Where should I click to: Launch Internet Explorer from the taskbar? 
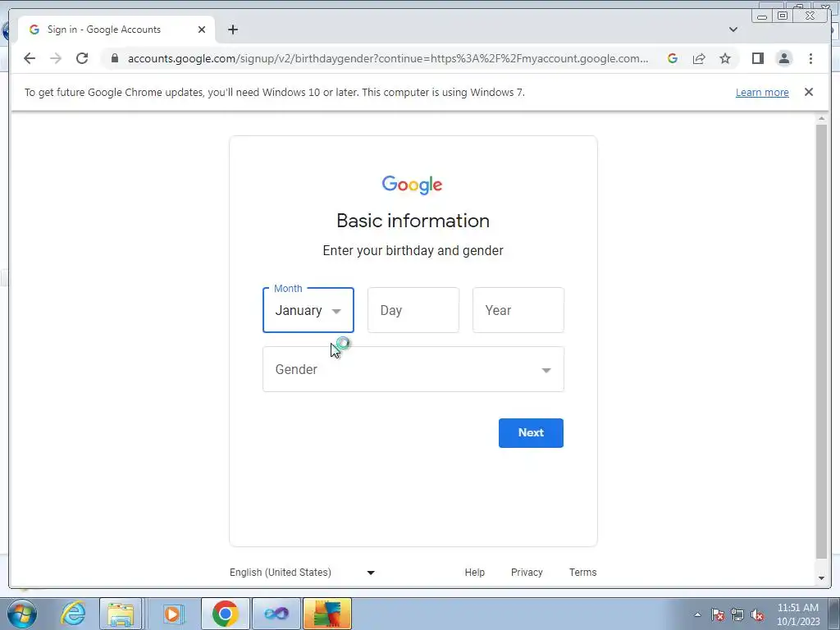(73, 614)
